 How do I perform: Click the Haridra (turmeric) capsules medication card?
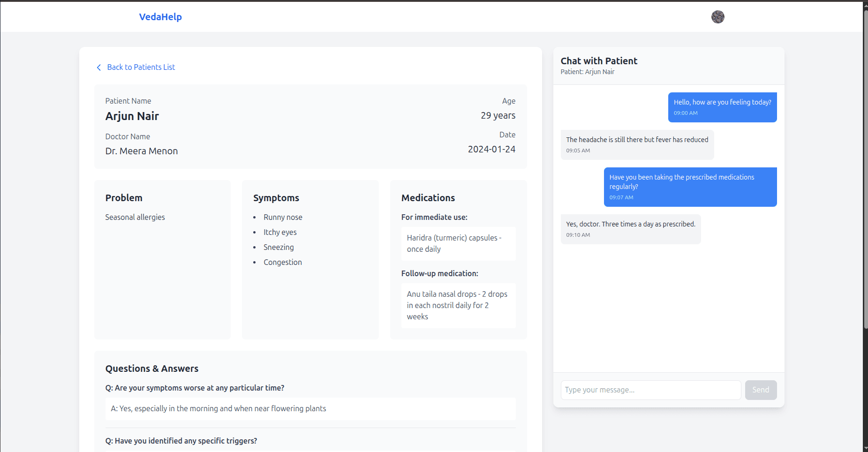(x=458, y=243)
